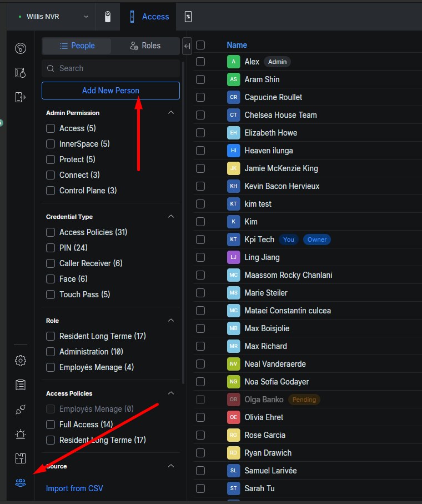Check the InnerSpace (5) filter
The width and height of the screenshot is (422, 504).
pyautogui.click(x=51, y=144)
